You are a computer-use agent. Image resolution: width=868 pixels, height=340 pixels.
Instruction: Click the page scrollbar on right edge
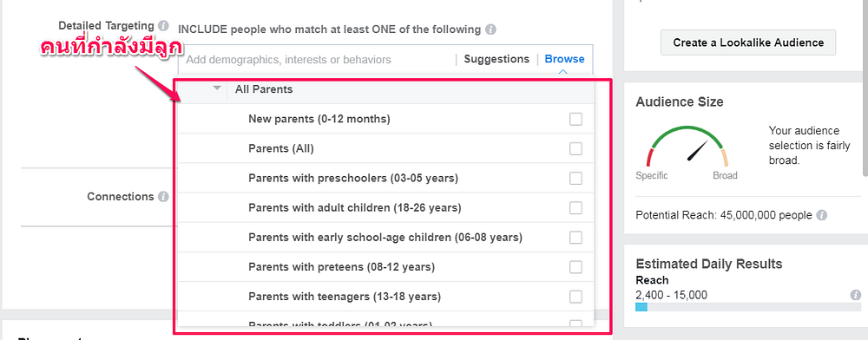tap(865, 88)
